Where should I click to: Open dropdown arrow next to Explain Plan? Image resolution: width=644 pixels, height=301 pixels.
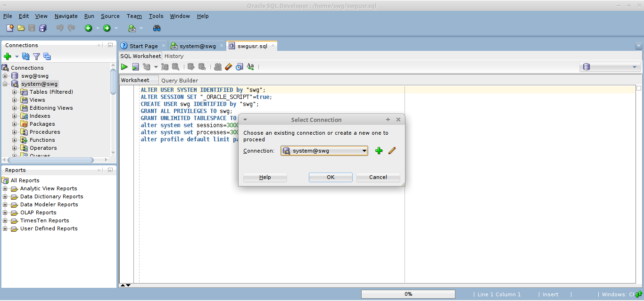[156, 67]
